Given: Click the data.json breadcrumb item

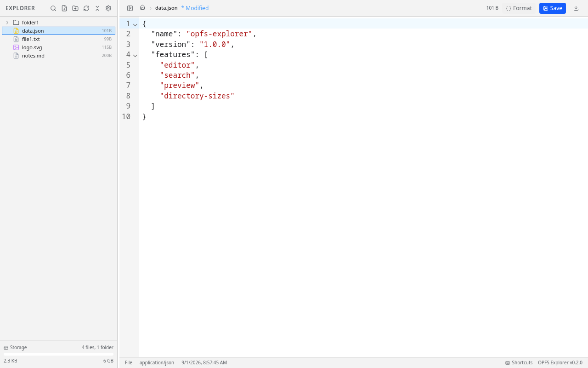Looking at the screenshot, I should pyautogui.click(x=166, y=8).
